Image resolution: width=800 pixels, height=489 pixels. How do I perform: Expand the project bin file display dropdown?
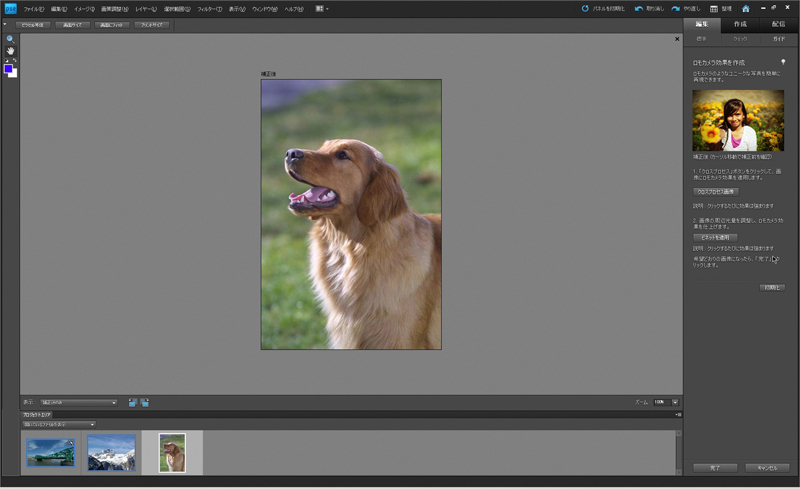pos(92,424)
